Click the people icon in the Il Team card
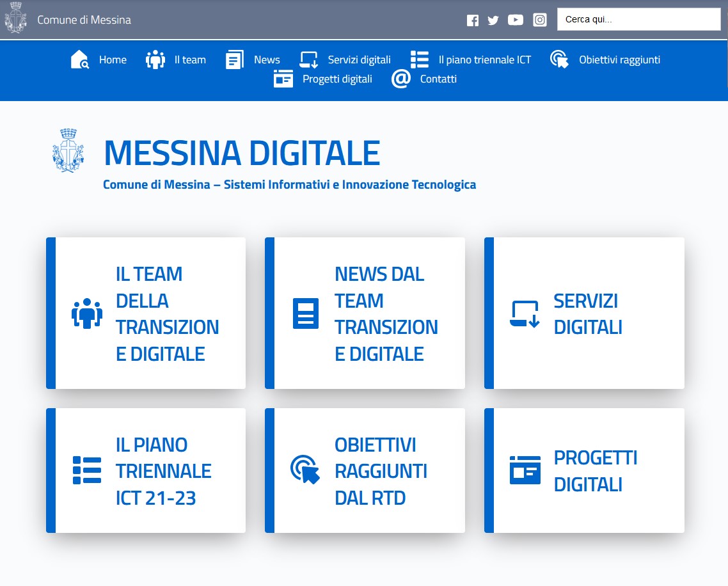Screen dimensions: 728x586 pos(87,313)
